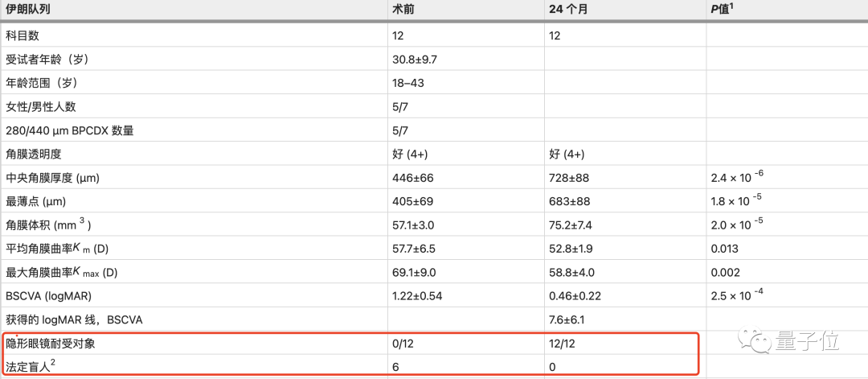The image size is (868, 379).
Task: Select the 受试者年龄（岁） row label
Action: tap(47, 60)
